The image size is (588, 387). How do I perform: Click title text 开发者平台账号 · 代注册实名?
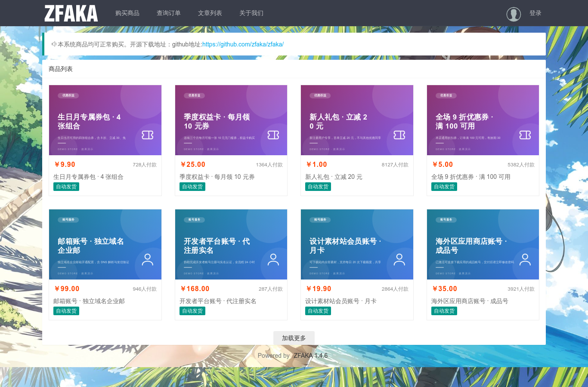218,301
